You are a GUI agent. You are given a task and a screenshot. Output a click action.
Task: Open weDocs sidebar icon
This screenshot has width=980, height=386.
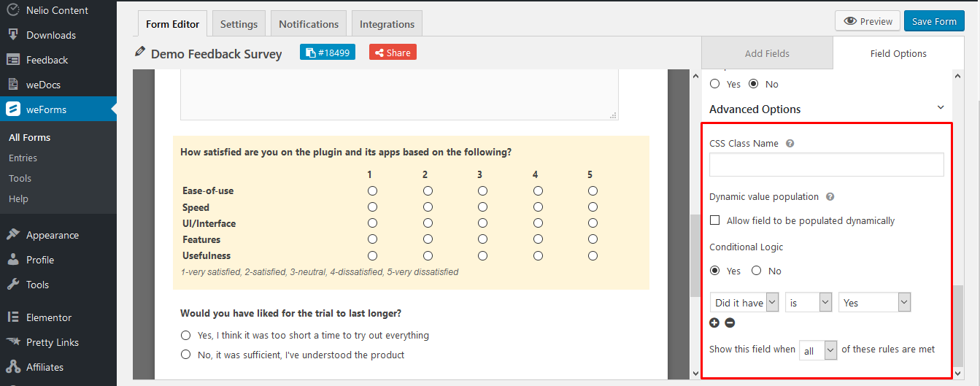click(13, 85)
